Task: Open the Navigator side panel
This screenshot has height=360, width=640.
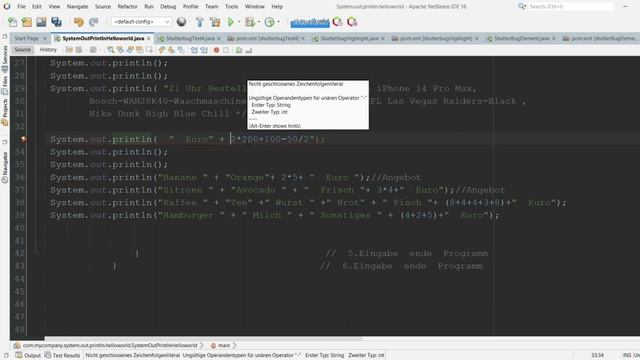Action: click(x=5, y=167)
